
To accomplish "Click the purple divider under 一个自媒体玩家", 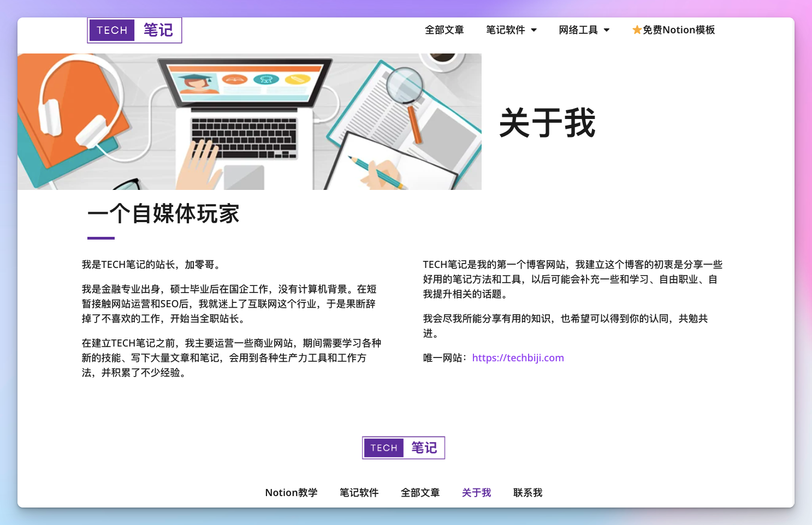I will point(102,237).
